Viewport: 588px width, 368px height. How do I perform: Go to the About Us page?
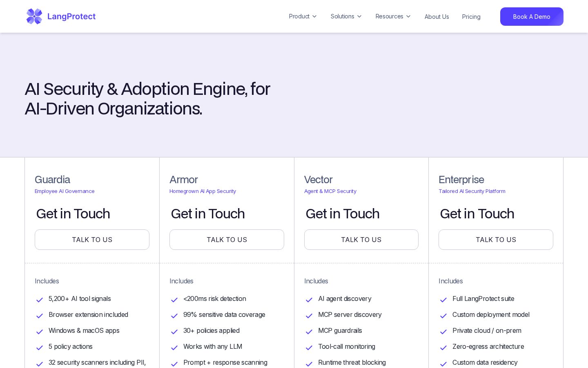tap(437, 17)
